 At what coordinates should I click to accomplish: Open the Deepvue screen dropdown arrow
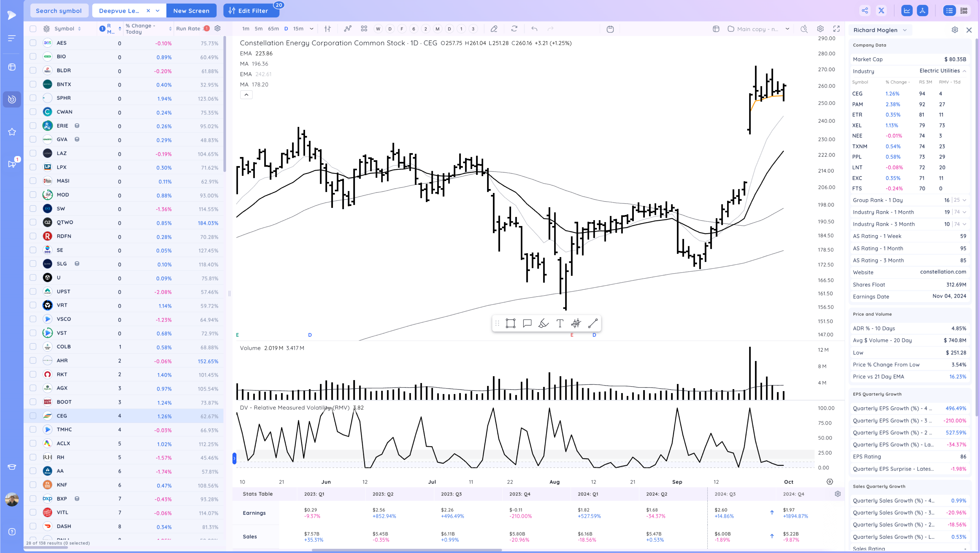point(158,11)
